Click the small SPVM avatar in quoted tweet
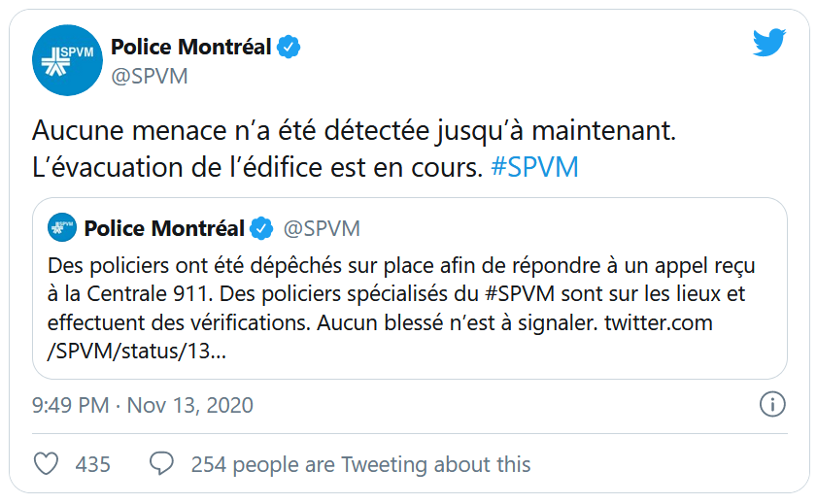817x504 pixels. point(62,228)
